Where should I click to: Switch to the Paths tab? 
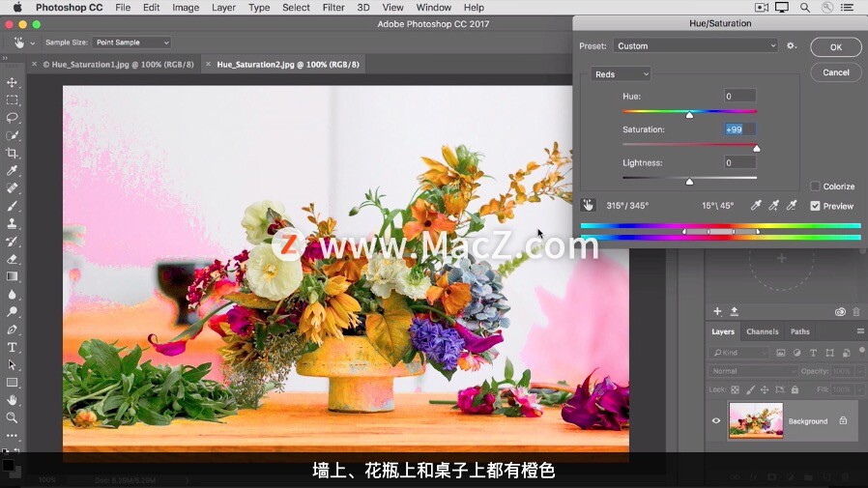click(800, 331)
